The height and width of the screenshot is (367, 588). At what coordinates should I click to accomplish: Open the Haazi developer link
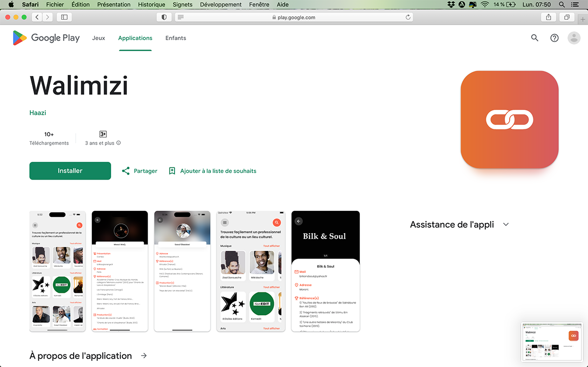pyautogui.click(x=38, y=113)
